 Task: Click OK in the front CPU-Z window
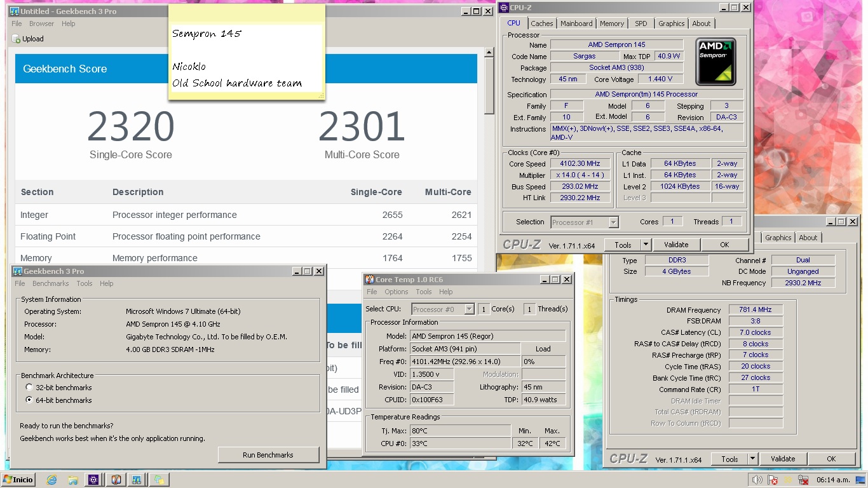pos(724,245)
